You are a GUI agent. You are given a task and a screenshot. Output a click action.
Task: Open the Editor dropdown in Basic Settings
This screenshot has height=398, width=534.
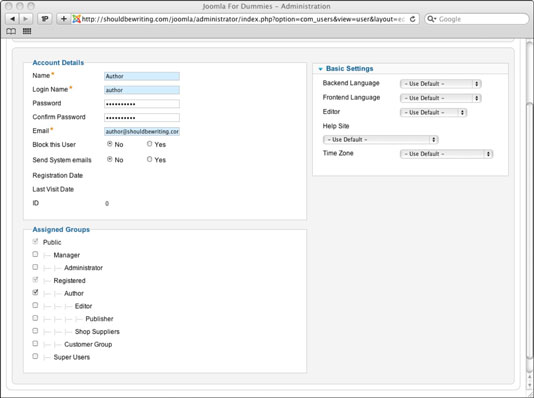coord(433,112)
